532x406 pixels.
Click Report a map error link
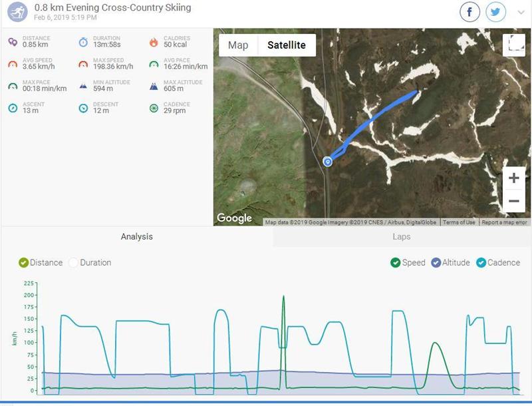[504, 222]
